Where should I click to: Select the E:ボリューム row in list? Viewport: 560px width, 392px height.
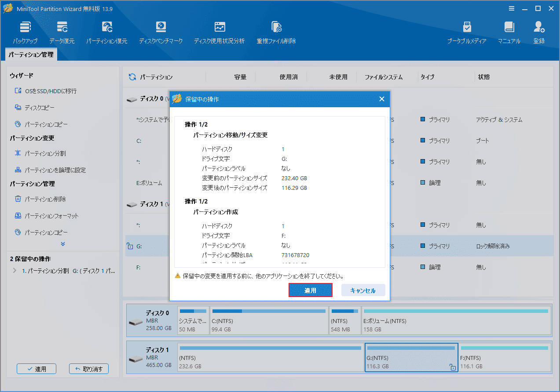click(339, 183)
